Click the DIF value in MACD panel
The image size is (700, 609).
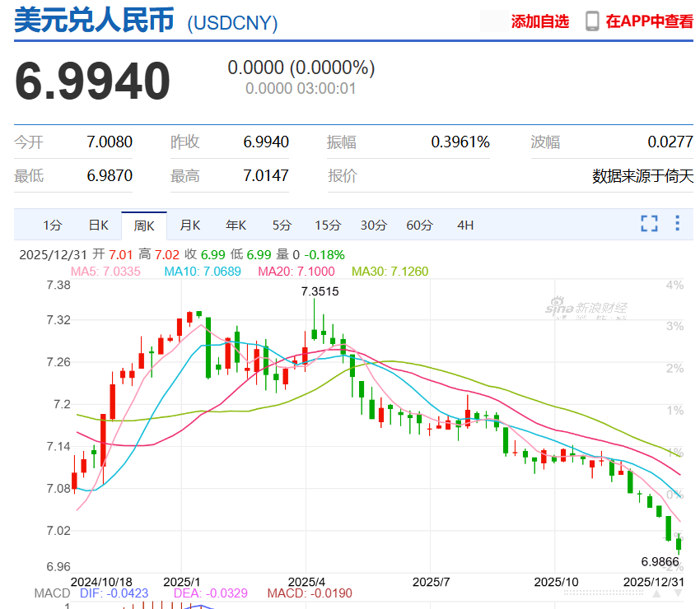(115, 592)
